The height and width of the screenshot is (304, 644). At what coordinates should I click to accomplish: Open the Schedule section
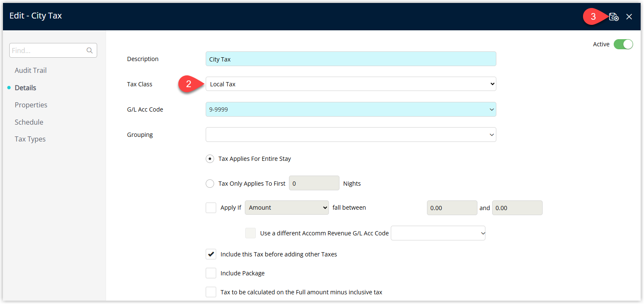click(x=29, y=122)
